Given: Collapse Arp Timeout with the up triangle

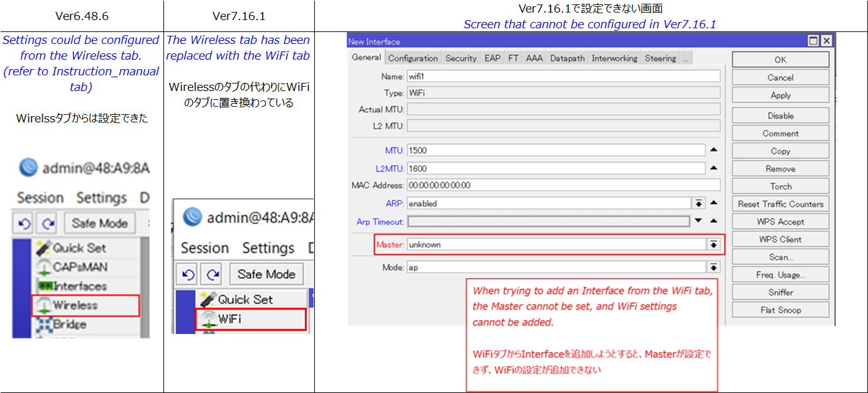Looking at the screenshot, I should (x=713, y=221).
